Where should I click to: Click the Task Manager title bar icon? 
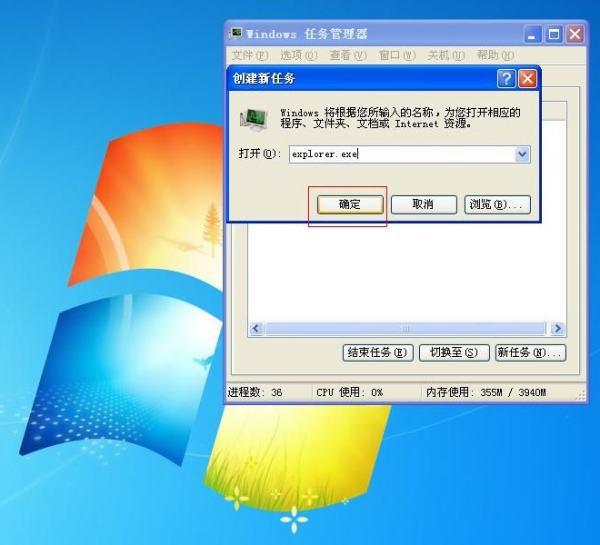tap(236, 33)
